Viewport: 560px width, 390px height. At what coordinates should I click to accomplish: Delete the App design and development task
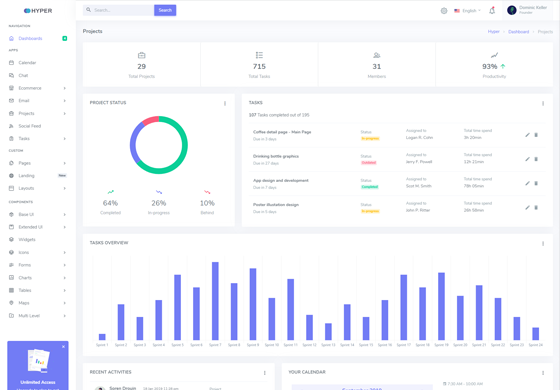coord(536,183)
